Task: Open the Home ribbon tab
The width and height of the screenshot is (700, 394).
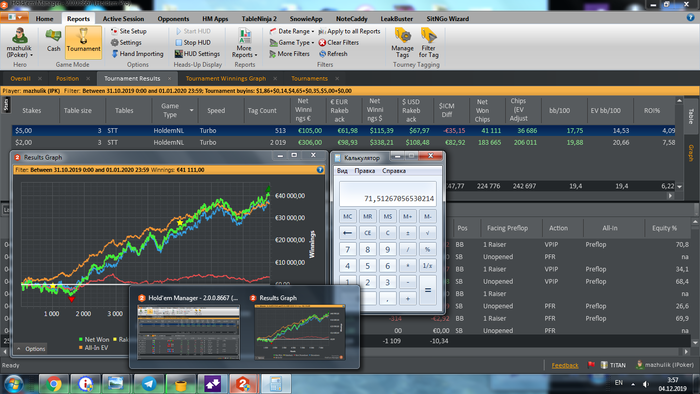Action: [44, 19]
